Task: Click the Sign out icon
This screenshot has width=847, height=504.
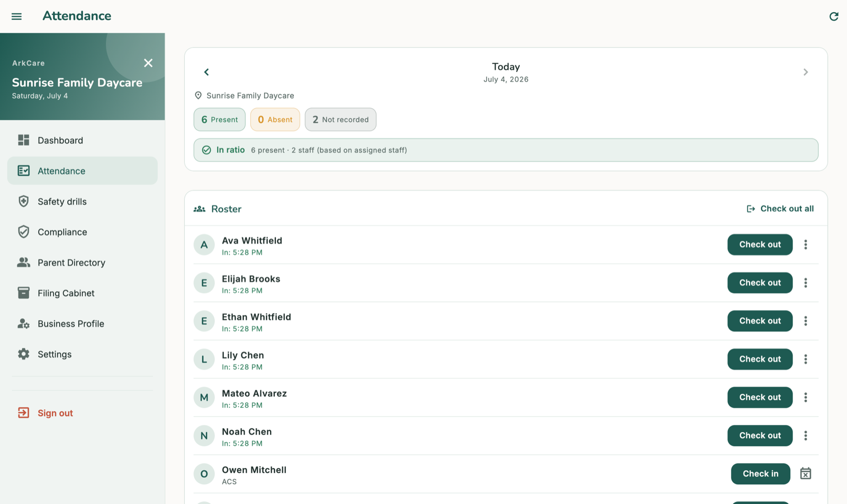Action: (x=23, y=412)
